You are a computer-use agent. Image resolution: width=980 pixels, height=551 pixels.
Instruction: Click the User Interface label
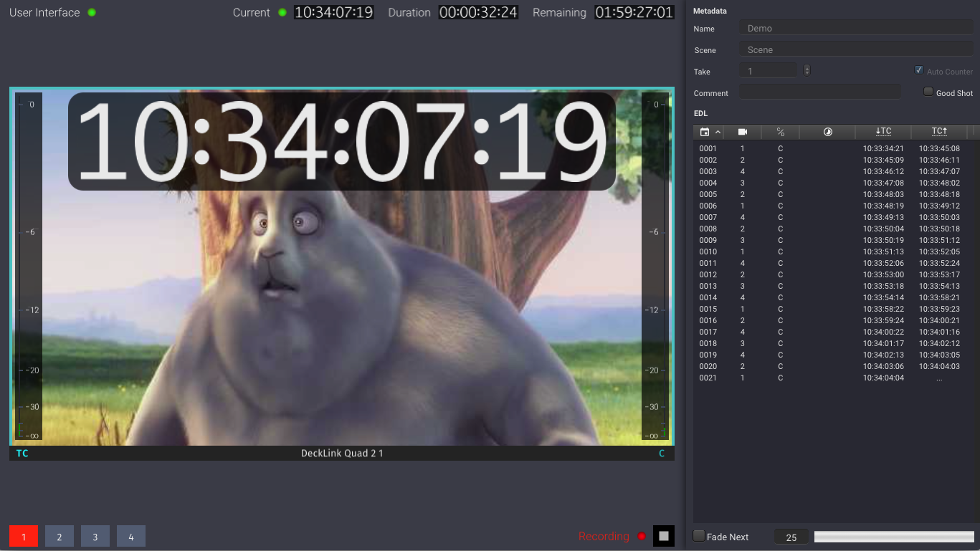[44, 12]
